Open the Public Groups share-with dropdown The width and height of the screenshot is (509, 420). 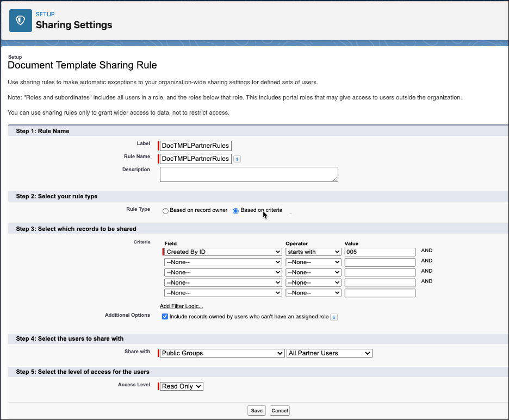pos(222,353)
